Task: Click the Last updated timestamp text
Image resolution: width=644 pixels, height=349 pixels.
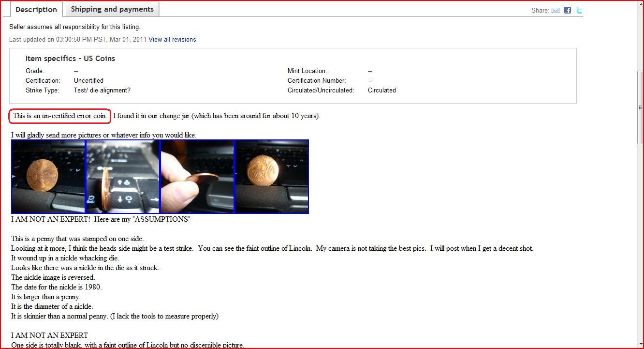Action: point(78,40)
